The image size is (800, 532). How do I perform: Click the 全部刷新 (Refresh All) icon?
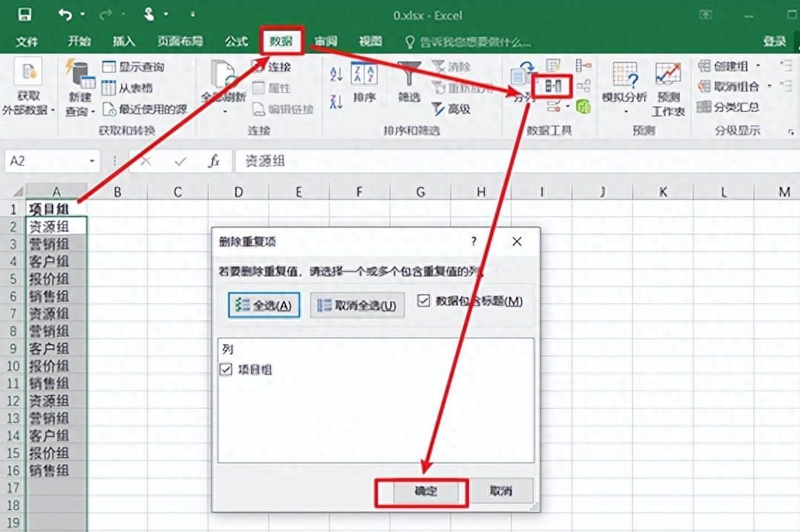point(223,74)
